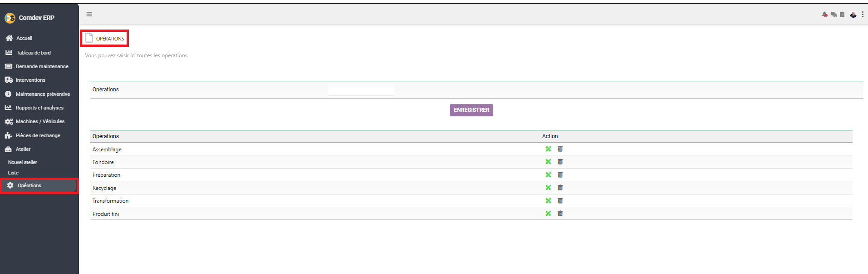Delete the Assemblage operation
This screenshot has height=274, width=868.
pos(560,149)
